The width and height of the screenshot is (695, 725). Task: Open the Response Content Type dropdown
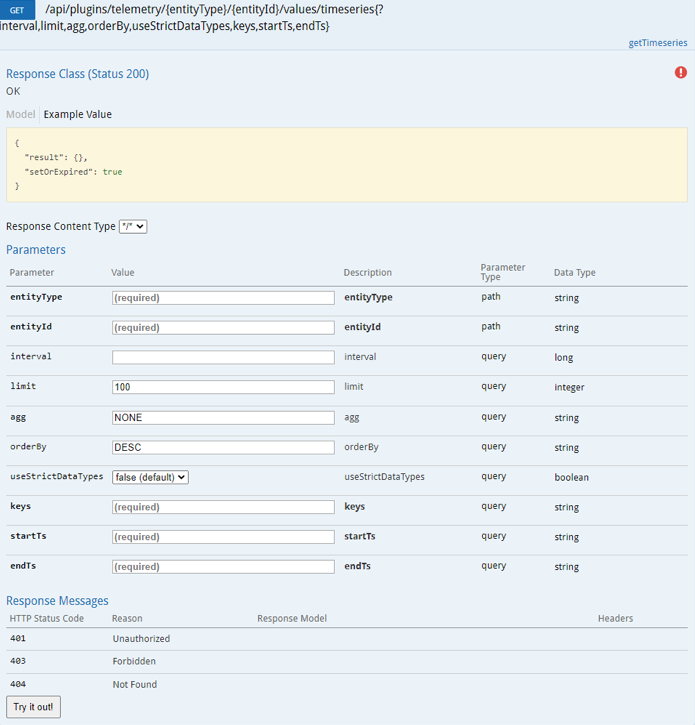[133, 227]
